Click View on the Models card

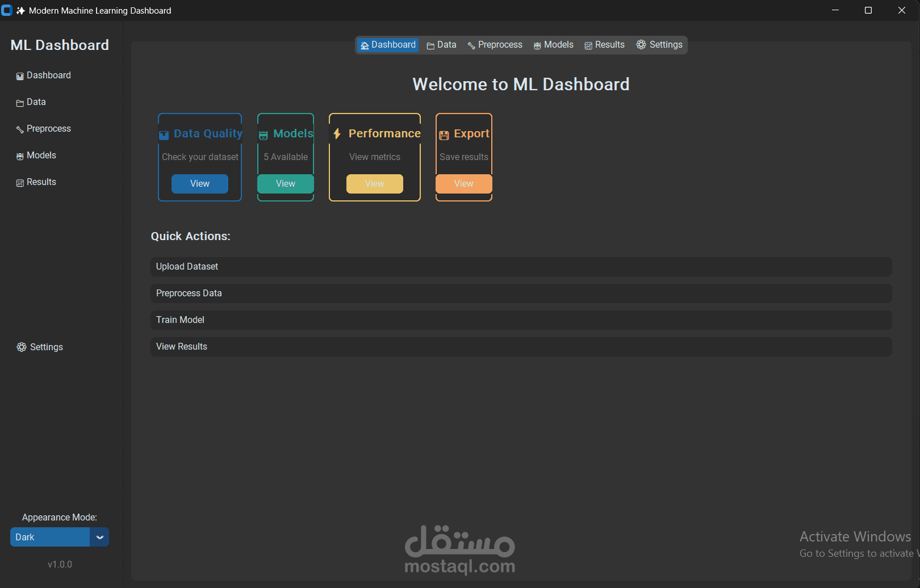coord(285,183)
